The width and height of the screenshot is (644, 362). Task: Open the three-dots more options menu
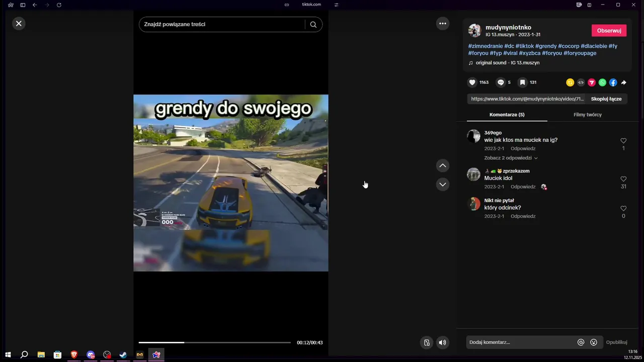[x=443, y=24]
